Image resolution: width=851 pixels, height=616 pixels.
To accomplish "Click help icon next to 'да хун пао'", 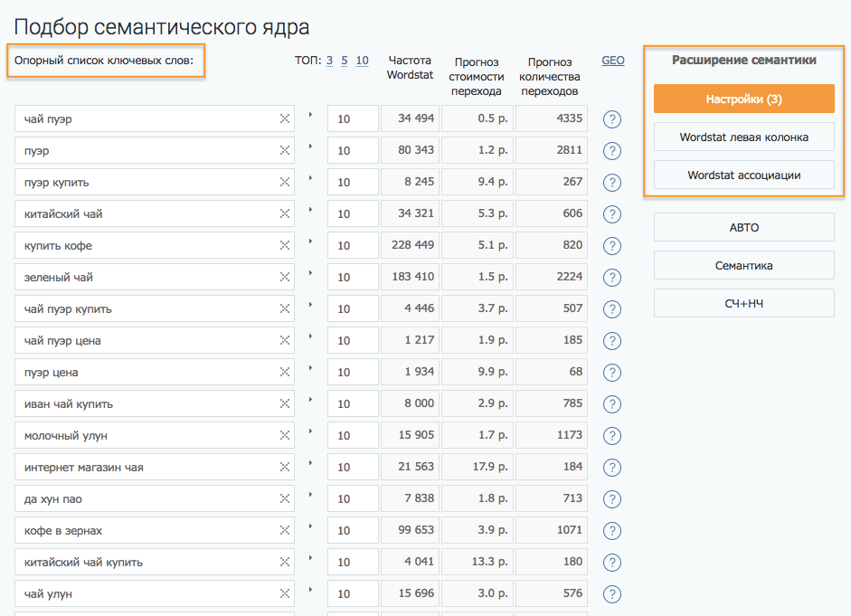I will [611, 499].
